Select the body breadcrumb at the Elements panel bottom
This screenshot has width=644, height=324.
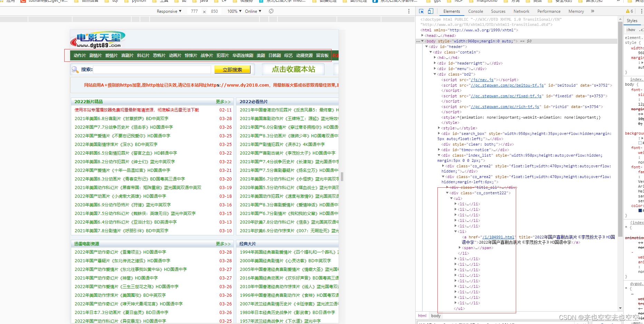(435, 315)
